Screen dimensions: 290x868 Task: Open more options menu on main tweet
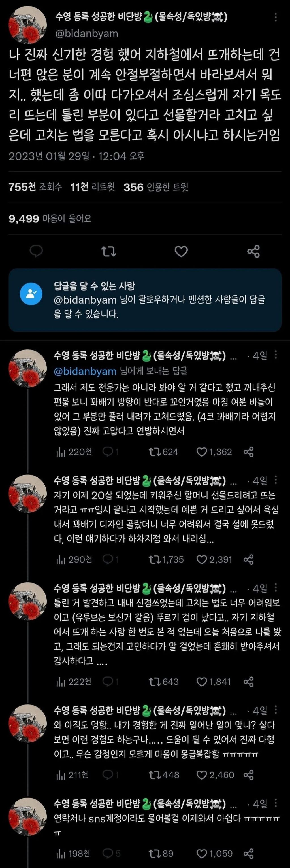[276, 17]
